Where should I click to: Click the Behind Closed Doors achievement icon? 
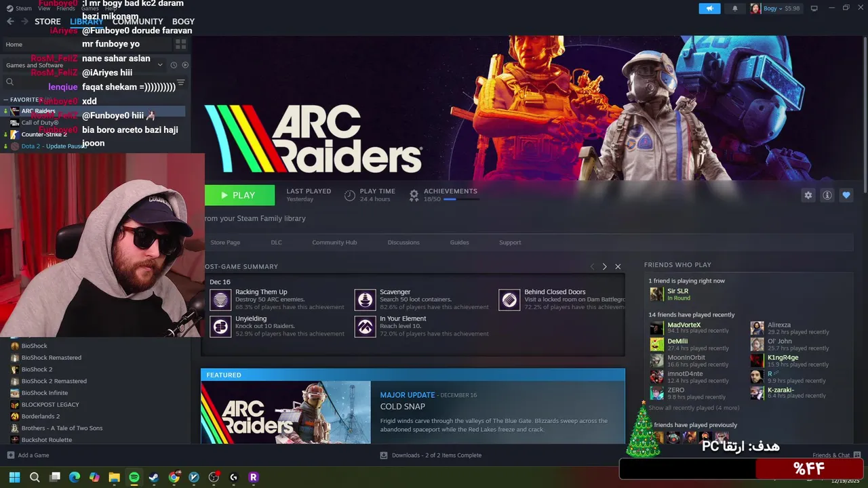pyautogui.click(x=509, y=300)
